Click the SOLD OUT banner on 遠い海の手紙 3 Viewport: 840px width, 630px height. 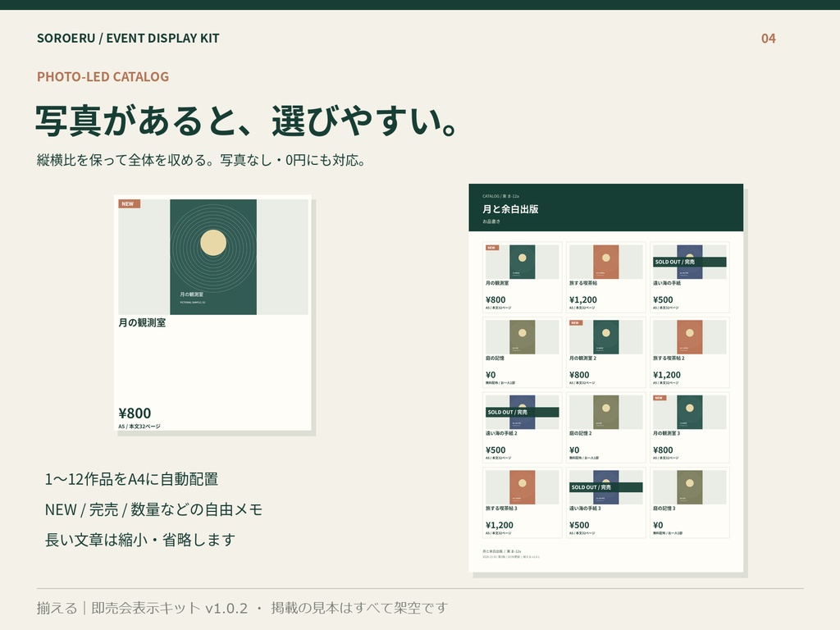coord(606,487)
